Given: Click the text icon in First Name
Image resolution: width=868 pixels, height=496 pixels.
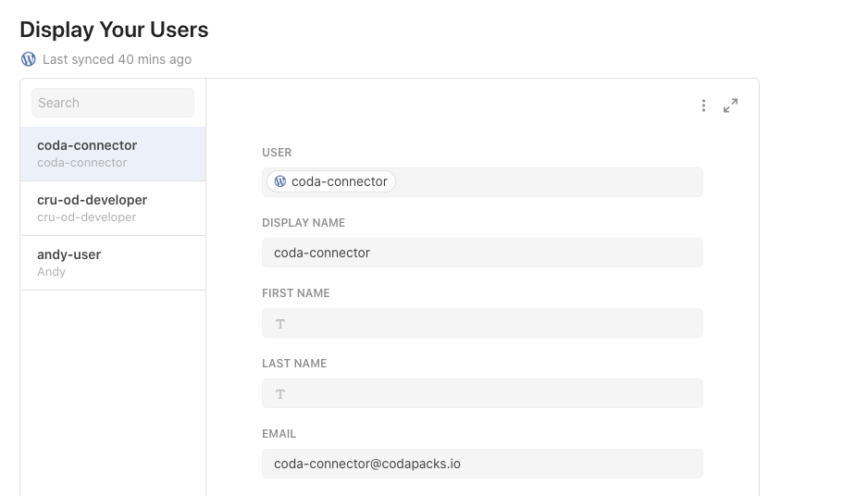Looking at the screenshot, I should [x=280, y=324].
